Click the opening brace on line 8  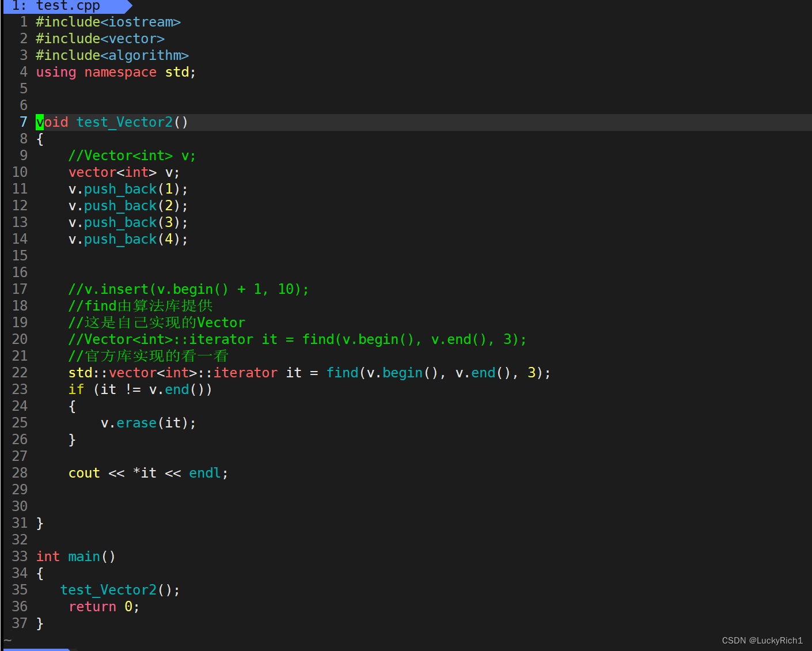(x=40, y=139)
